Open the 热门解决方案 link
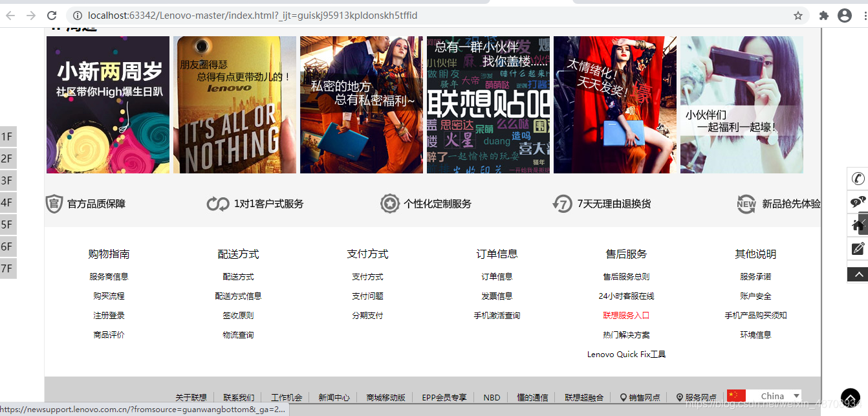Image resolution: width=868 pixels, height=416 pixels. (x=626, y=334)
